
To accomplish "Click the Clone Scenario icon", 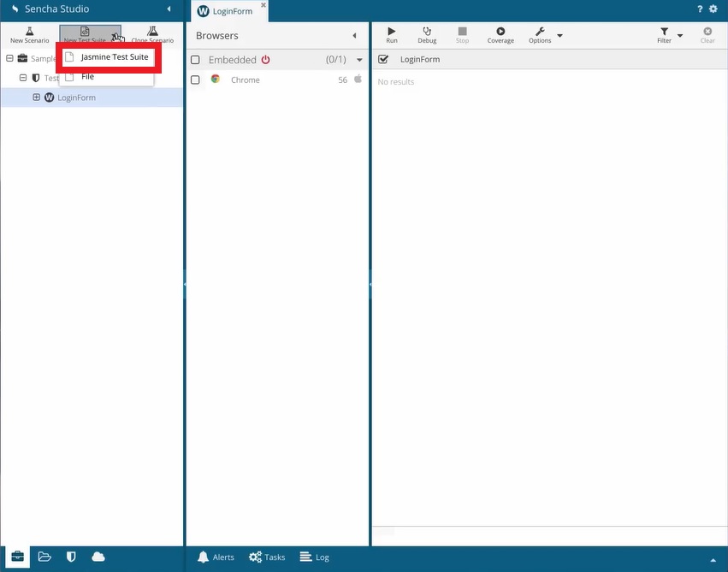I will 152,32.
